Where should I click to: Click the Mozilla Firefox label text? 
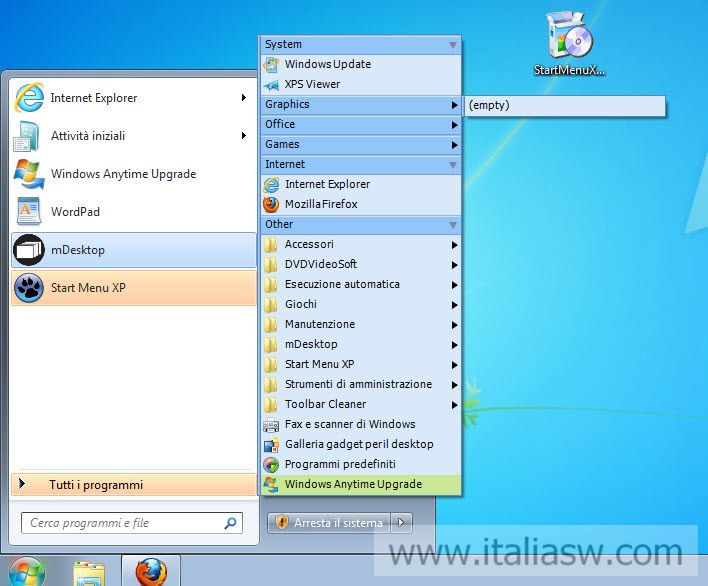coord(321,204)
